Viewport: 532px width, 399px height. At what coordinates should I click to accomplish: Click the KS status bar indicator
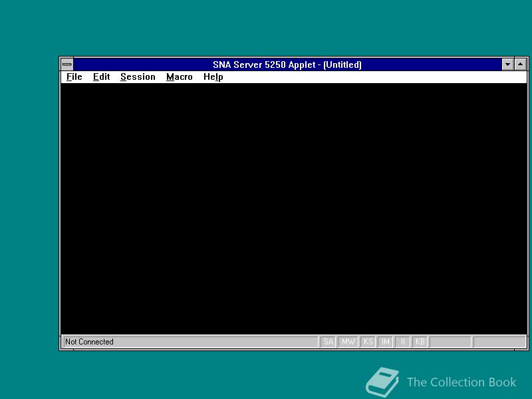[x=368, y=342]
